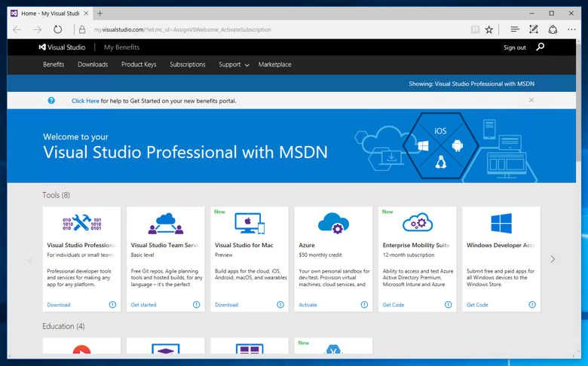
Task: Click the page vertical scrollbar
Action: coord(579,101)
